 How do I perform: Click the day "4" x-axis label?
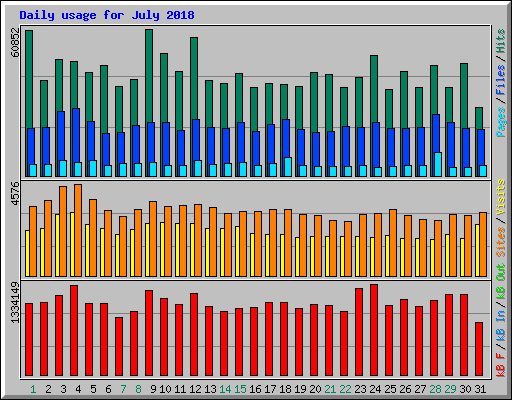point(78,389)
